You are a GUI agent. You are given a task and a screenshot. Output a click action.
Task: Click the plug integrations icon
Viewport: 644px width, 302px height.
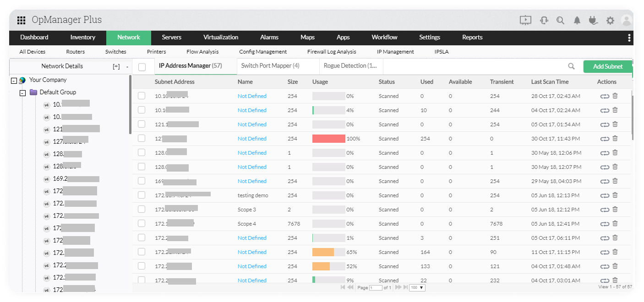point(593,20)
